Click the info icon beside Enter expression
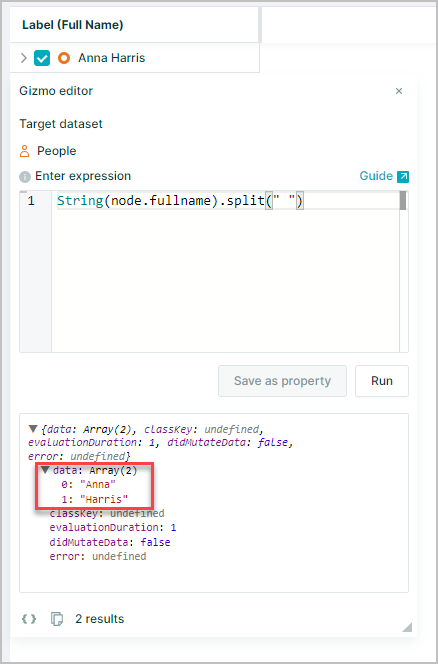The width and height of the screenshot is (438, 664). (25, 177)
